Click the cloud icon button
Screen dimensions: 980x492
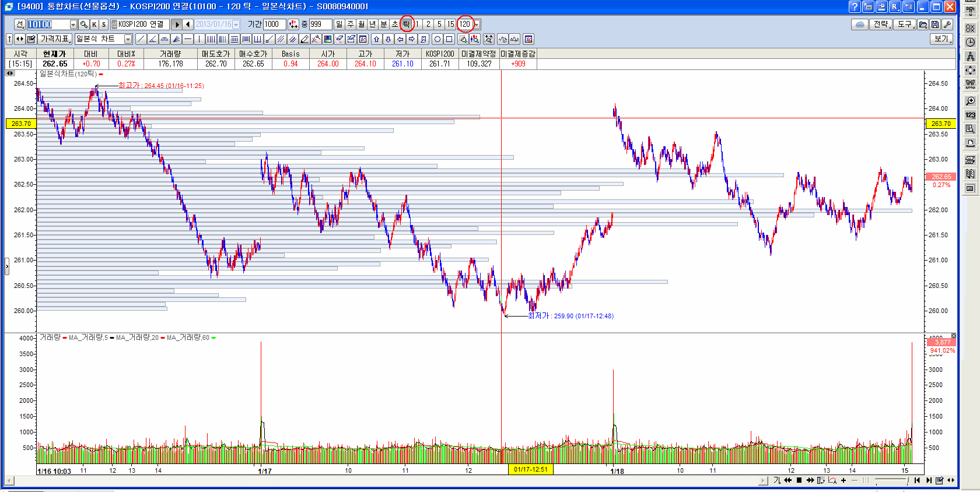pos(859,24)
